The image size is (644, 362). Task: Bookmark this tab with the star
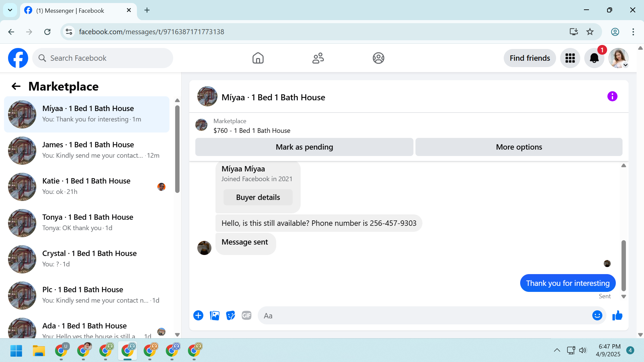(590, 32)
